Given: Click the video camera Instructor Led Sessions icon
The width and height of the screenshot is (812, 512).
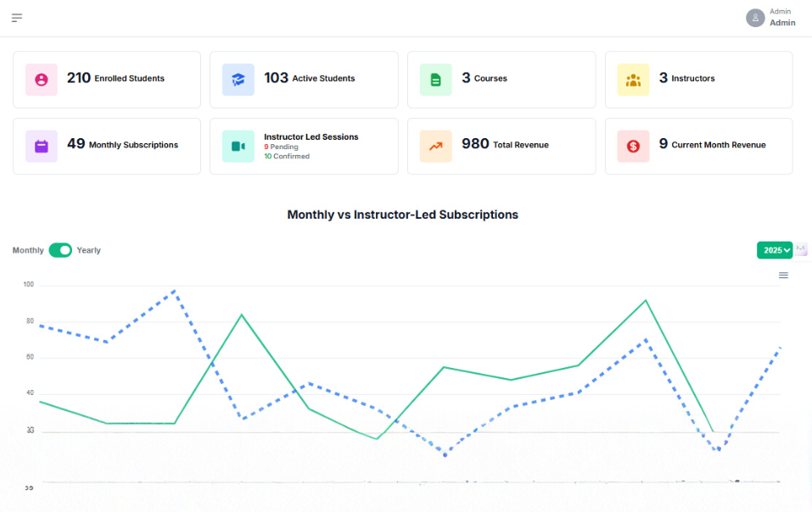Looking at the screenshot, I should 238,146.
